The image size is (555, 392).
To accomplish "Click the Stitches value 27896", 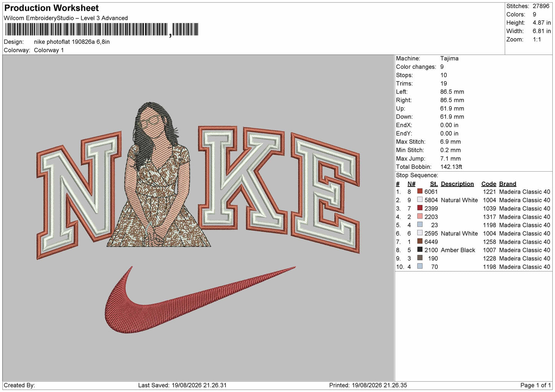I will 541,6.
